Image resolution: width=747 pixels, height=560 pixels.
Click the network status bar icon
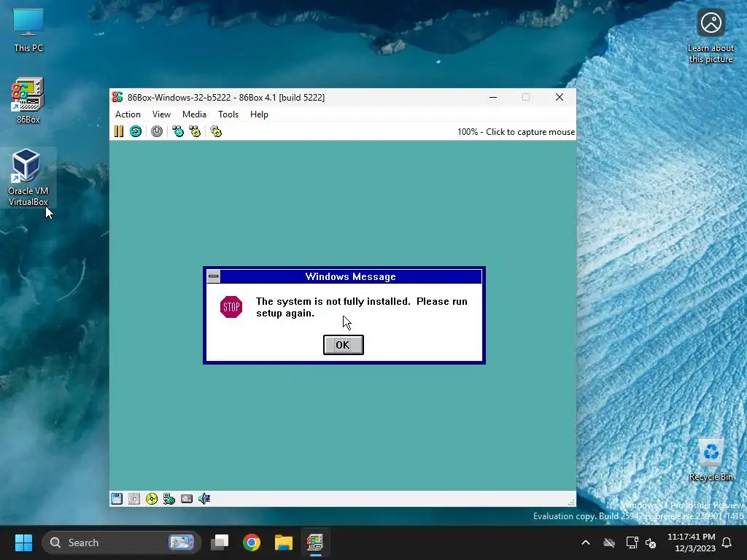(x=169, y=499)
